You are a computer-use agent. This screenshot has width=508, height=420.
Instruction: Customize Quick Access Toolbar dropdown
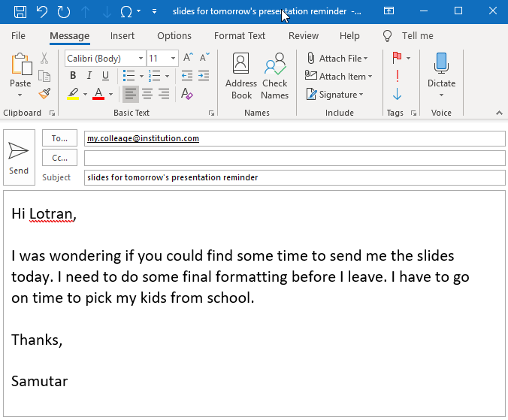click(154, 12)
